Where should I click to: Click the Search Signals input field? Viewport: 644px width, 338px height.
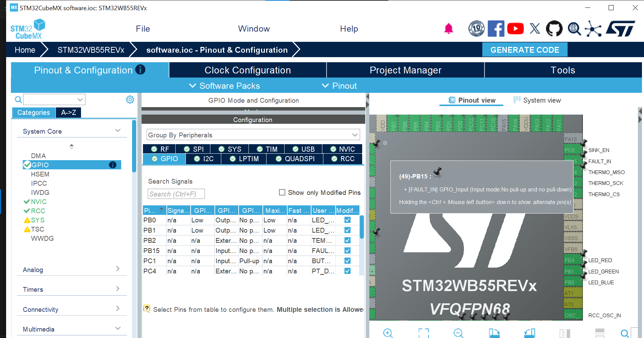(x=176, y=194)
